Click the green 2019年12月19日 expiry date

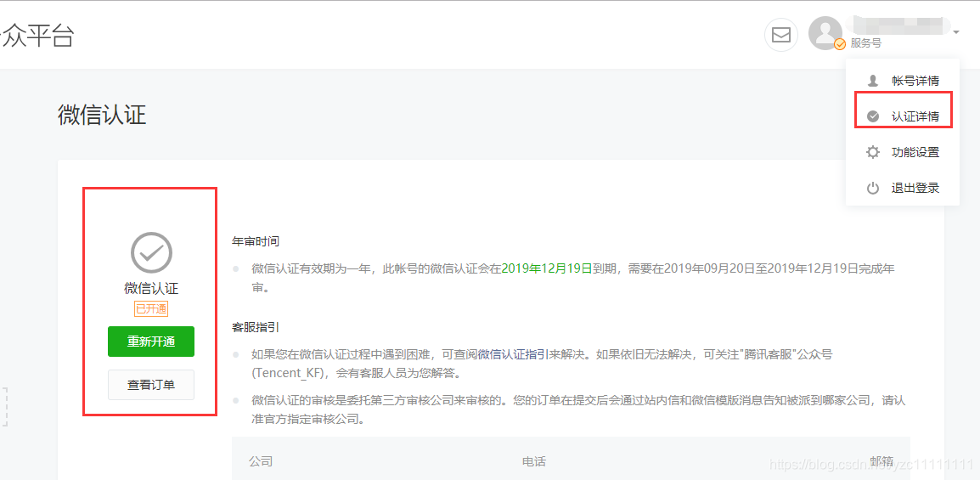[546, 268]
